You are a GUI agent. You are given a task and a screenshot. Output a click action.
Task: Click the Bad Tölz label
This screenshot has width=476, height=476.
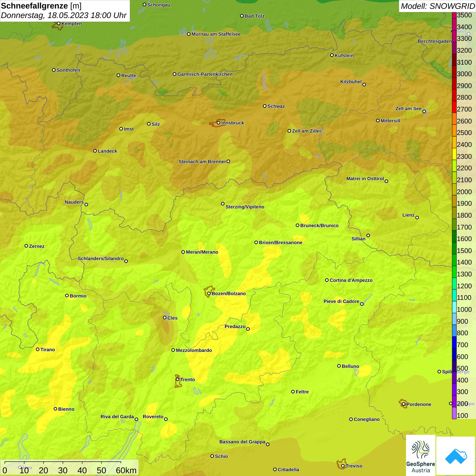click(254, 16)
